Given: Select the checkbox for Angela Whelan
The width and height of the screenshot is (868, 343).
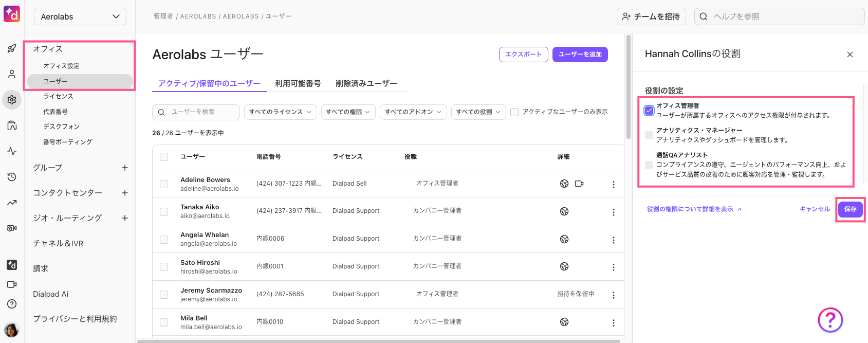Looking at the screenshot, I should point(164,239).
